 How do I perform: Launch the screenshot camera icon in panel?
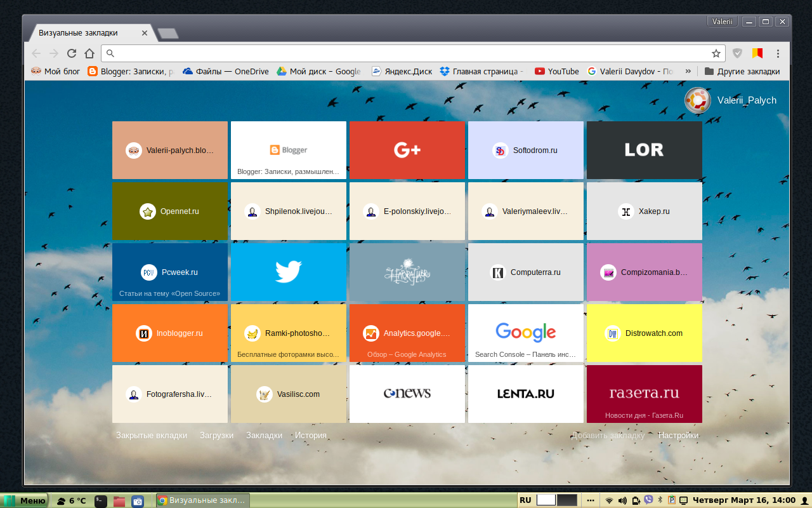138,501
